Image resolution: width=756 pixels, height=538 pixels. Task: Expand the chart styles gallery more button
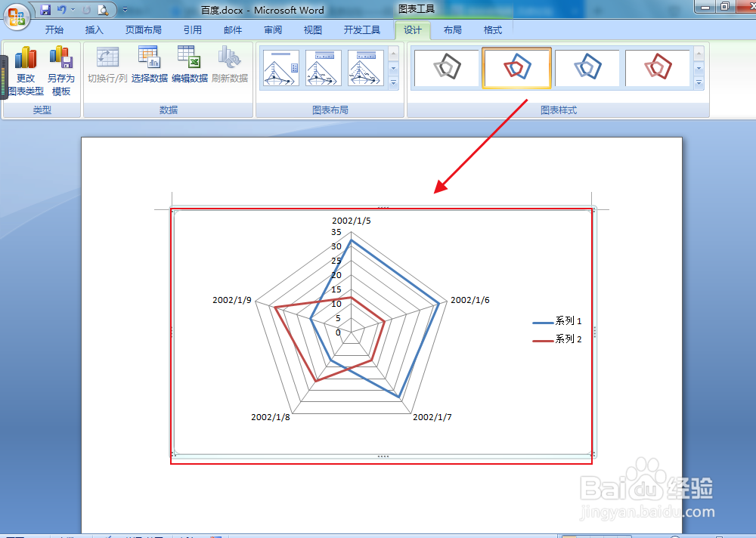pos(699,83)
